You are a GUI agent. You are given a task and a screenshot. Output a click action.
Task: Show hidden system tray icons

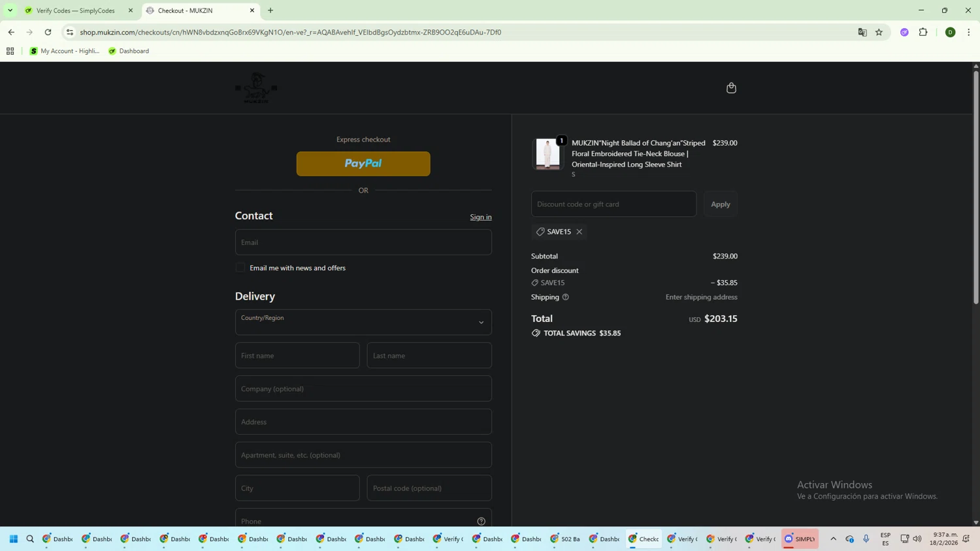tap(834, 539)
